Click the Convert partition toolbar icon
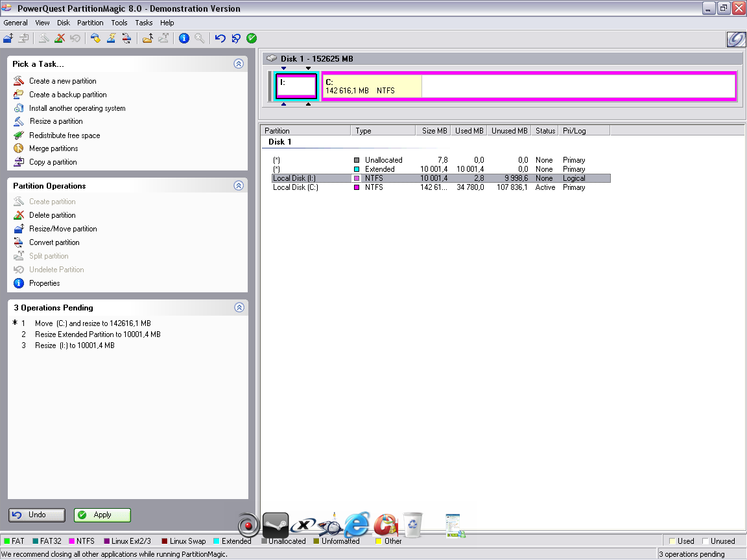This screenshot has width=747, height=560. pos(126,39)
